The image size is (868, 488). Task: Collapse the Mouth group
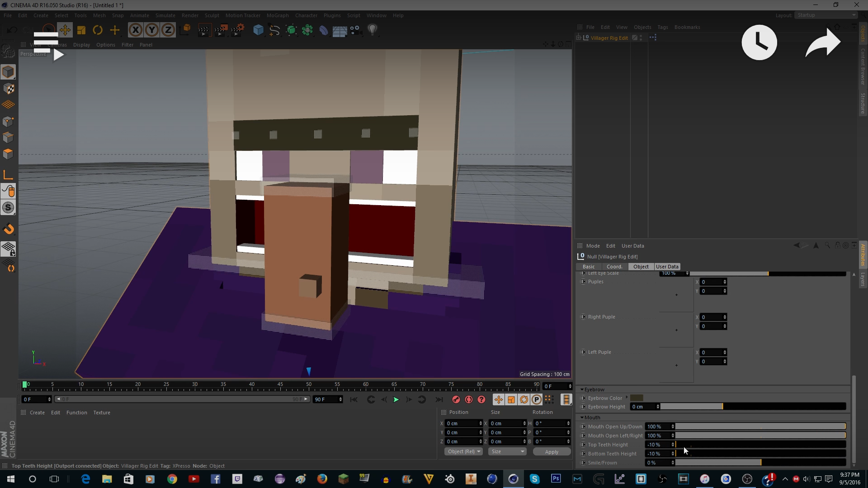[x=582, y=418]
